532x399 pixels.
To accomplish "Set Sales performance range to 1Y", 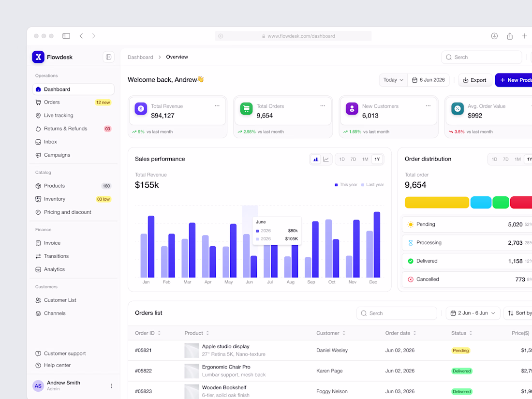I will [377, 159].
